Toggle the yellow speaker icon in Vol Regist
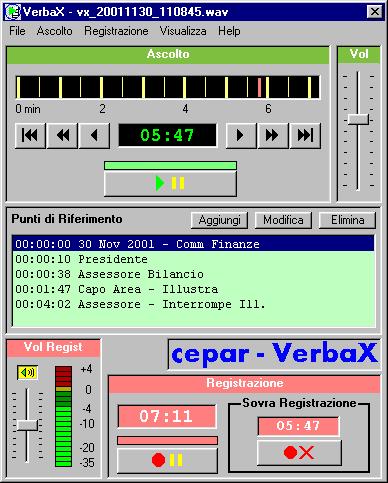Viewport: 388px width, 483px height. [27, 372]
